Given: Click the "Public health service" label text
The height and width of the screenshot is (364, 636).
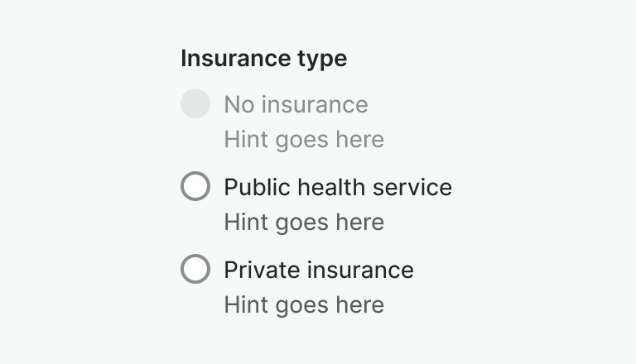Looking at the screenshot, I should 338,187.
